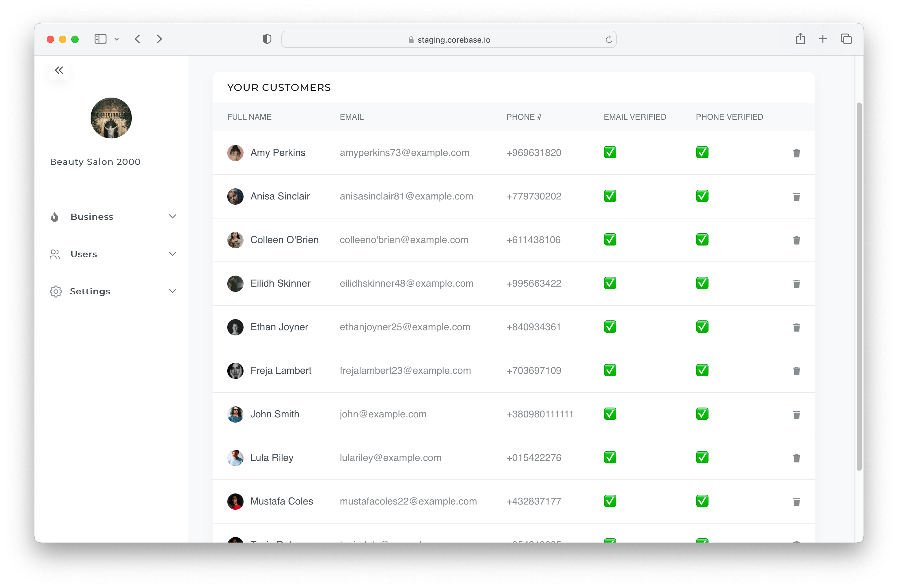
Task: Click the staging.corebase.io address bar
Action: pyautogui.click(x=449, y=40)
